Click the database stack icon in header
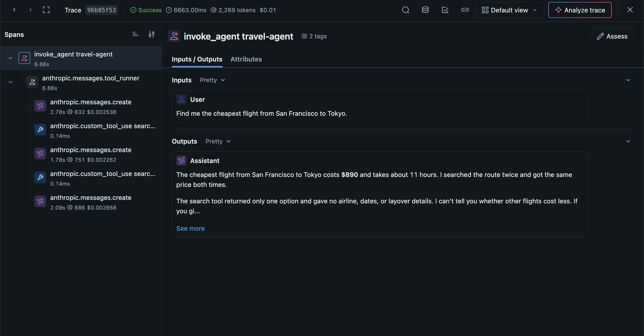 tap(425, 10)
